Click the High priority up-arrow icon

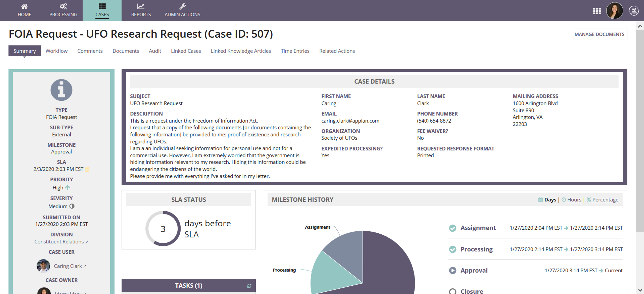click(x=67, y=187)
